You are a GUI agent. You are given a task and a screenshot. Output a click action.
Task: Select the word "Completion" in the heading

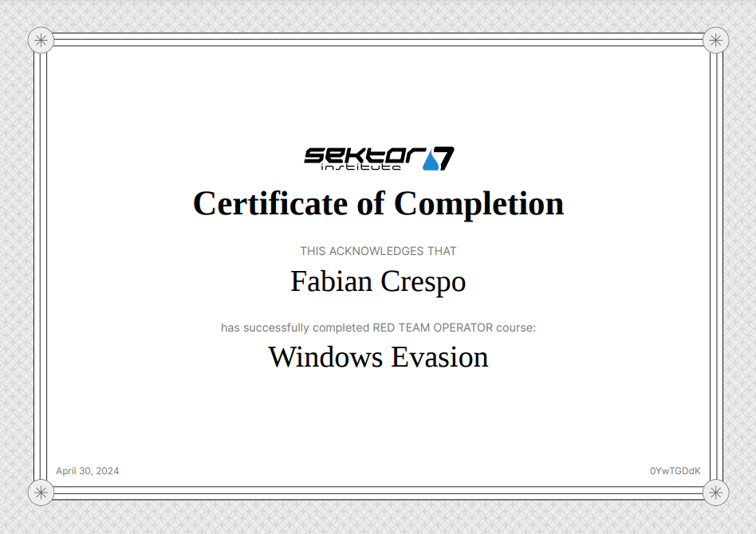click(x=478, y=203)
